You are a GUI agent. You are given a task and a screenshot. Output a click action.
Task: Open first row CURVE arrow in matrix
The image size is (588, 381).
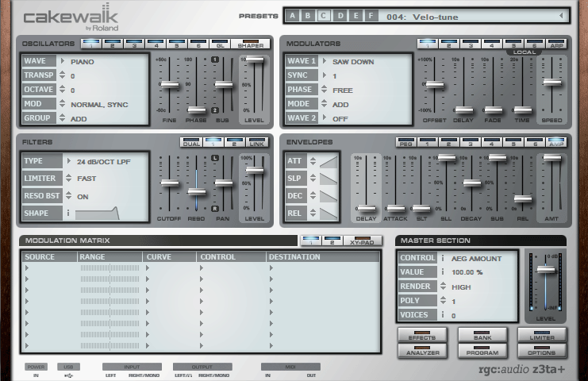coord(148,267)
